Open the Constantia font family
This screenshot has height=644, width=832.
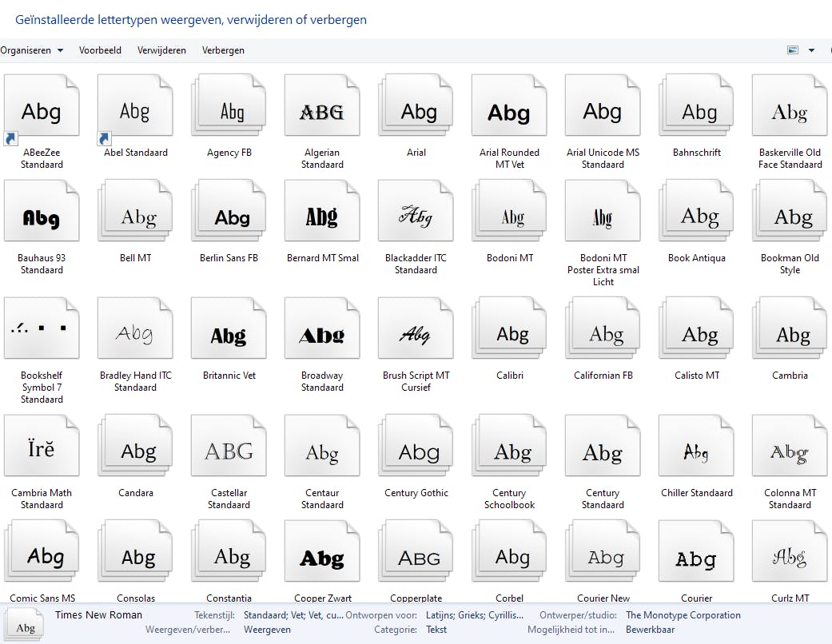(x=229, y=551)
